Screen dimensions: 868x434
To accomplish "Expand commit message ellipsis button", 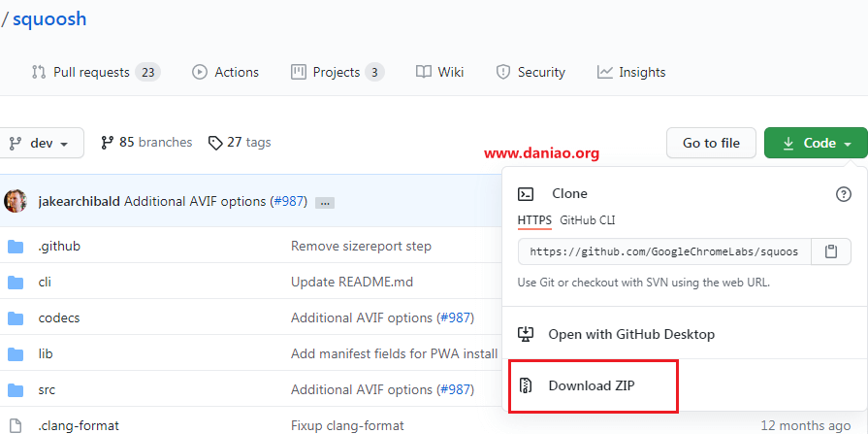I will tap(325, 202).
